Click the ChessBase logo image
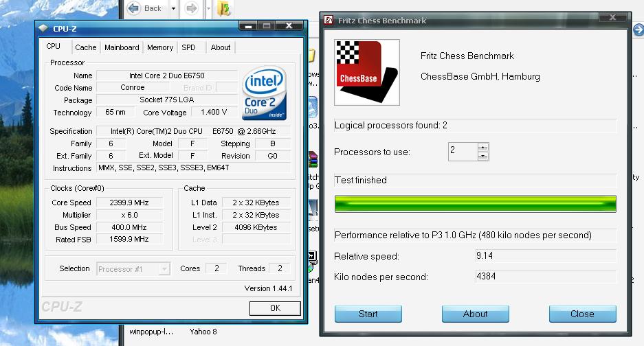Image resolution: width=644 pixels, height=346 pixels. [x=367, y=72]
